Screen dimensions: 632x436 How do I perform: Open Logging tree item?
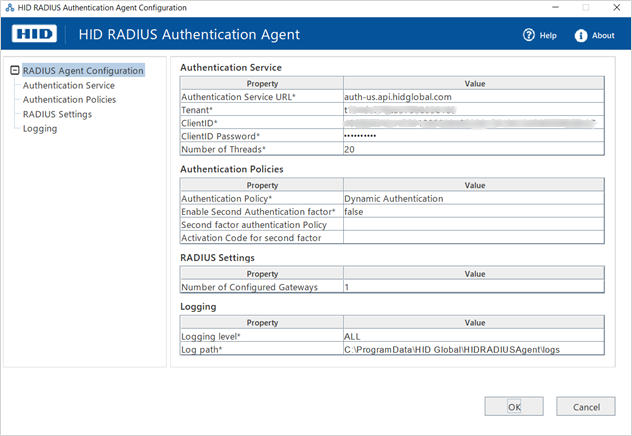click(x=40, y=129)
